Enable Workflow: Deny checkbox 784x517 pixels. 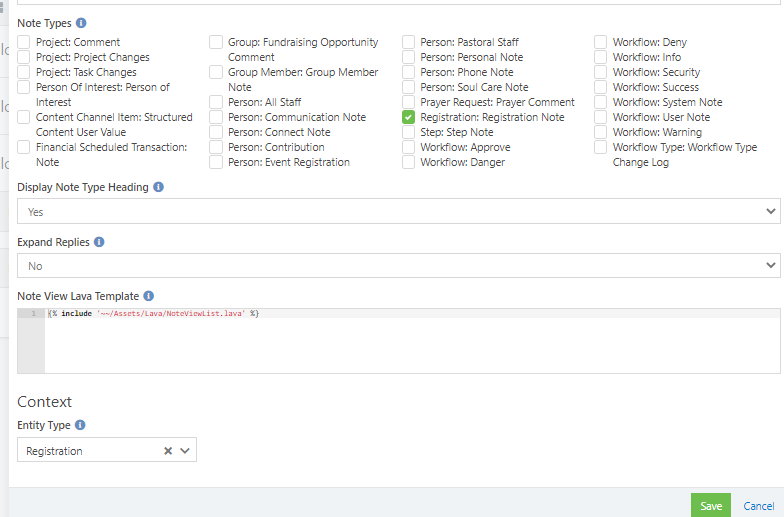(600, 42)
